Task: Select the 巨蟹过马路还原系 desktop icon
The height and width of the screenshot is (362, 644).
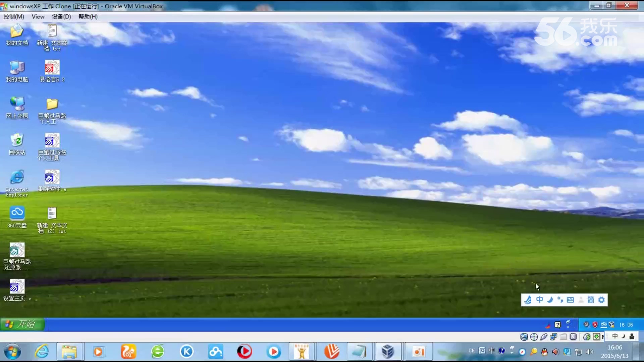Action: tap(17, 256)
